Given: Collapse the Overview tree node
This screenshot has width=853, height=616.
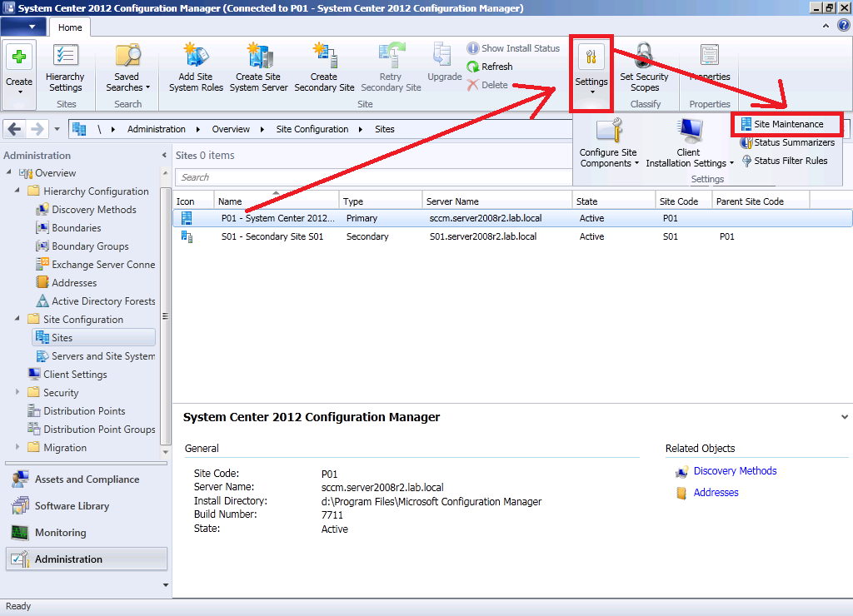Looking at the screenshot, I should (x=8, y=172).
